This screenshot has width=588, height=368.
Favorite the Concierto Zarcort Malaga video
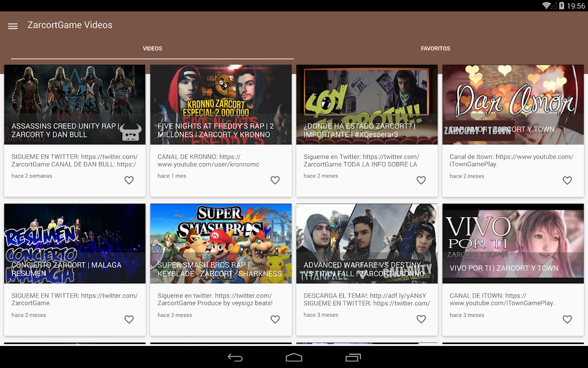click(x=129, y=319)
